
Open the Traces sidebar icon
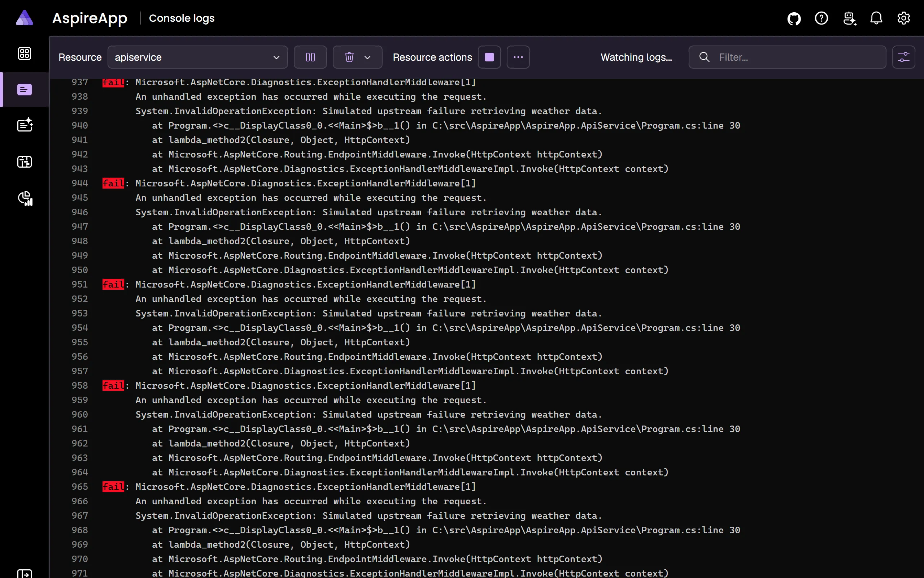(x=25, y=162)
